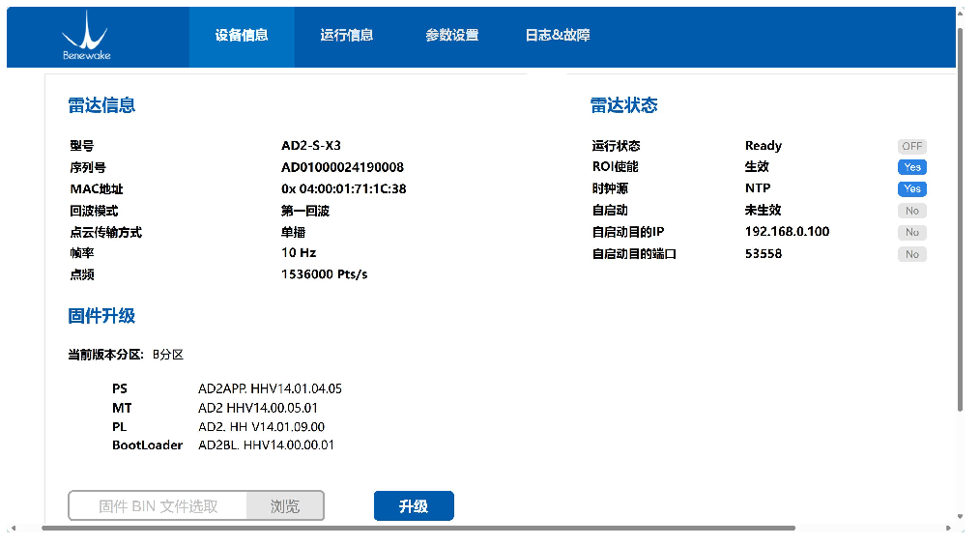The image size is (980, 545).
Task: Toggle the 自启动目的端口 No switch
Action: [x=912, y=254]
